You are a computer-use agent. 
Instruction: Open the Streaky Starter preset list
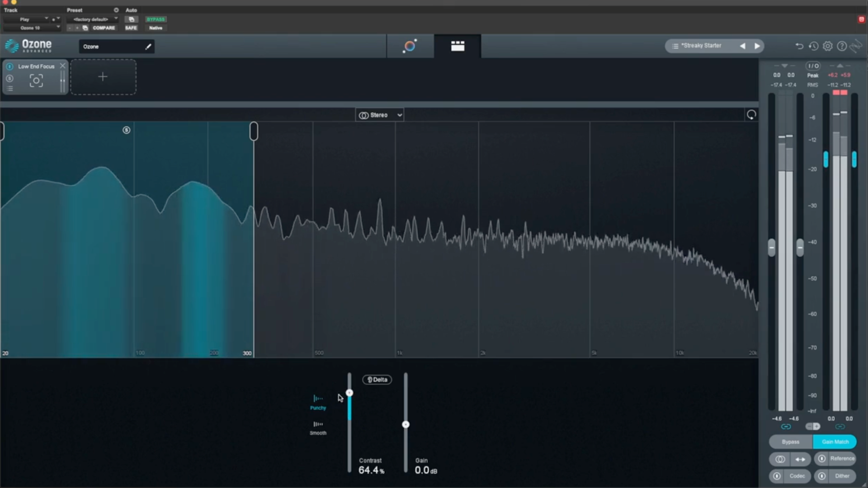pyautogui.click(x=701, y=46)
